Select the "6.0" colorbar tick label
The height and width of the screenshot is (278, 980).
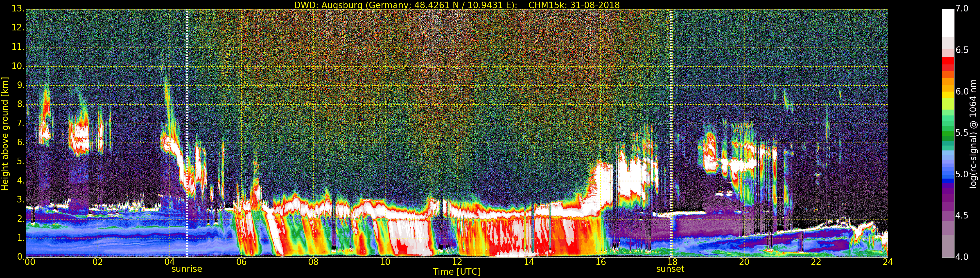coord(962,91)
